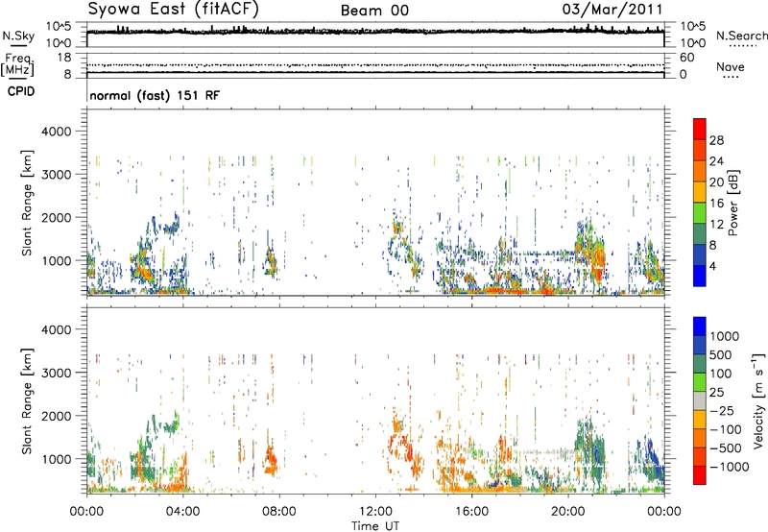
Task: Click the 'Velocity [m s-1]' colorbar title
Action: click(x=758, y=400)
